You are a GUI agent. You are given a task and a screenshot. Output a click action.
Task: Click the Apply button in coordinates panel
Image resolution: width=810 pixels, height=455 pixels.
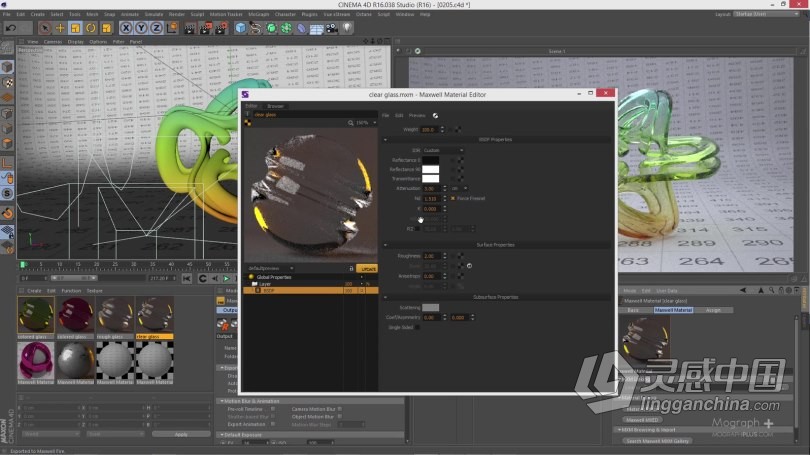coord(181,434)
